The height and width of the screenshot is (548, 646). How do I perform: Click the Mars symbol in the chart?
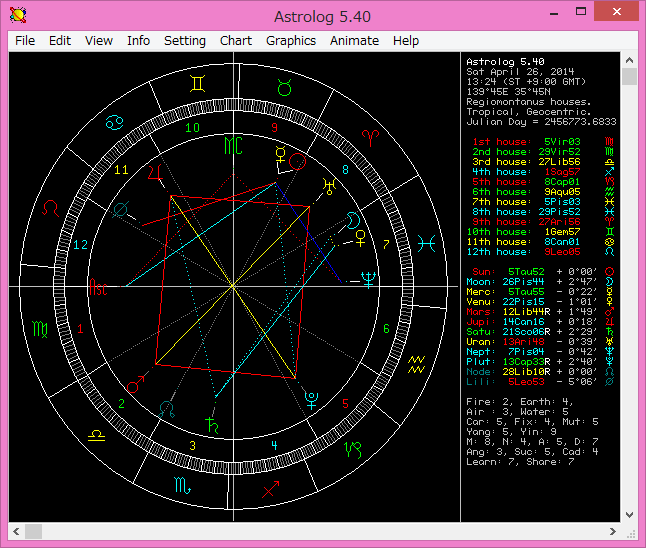[x=136, y=384]
